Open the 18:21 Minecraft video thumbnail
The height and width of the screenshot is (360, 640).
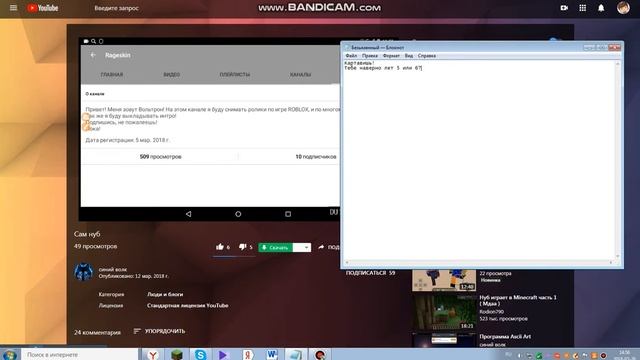tap(444, 312)
